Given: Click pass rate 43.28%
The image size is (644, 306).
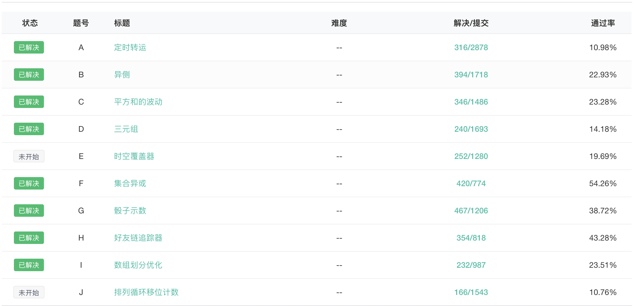Looking at the screenshot, I should 603,238.
